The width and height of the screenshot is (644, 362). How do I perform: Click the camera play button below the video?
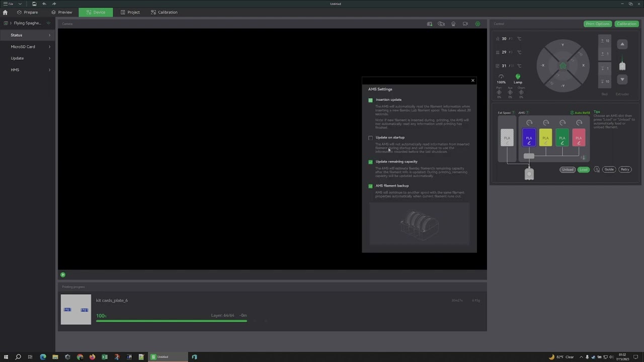(63, 275)
